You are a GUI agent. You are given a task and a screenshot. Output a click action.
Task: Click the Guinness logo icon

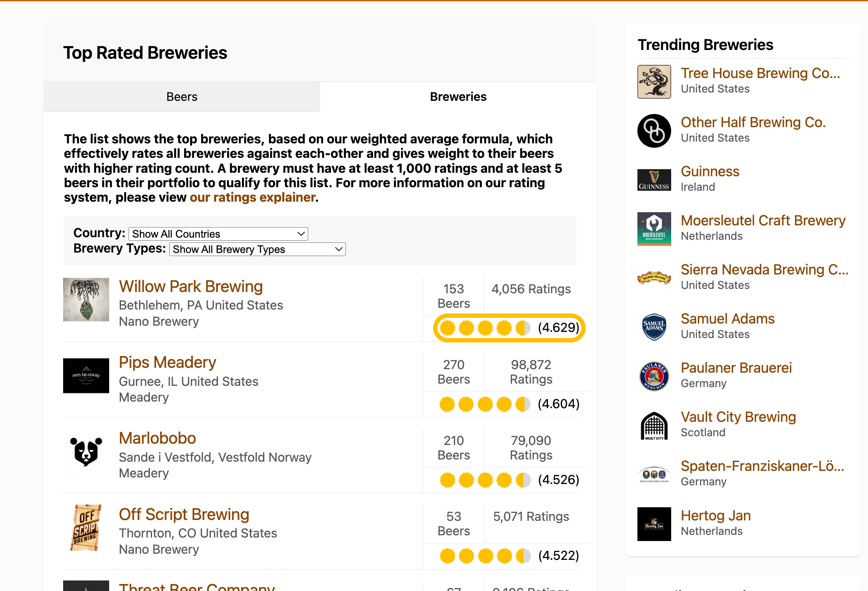click(x=654, y=180)
